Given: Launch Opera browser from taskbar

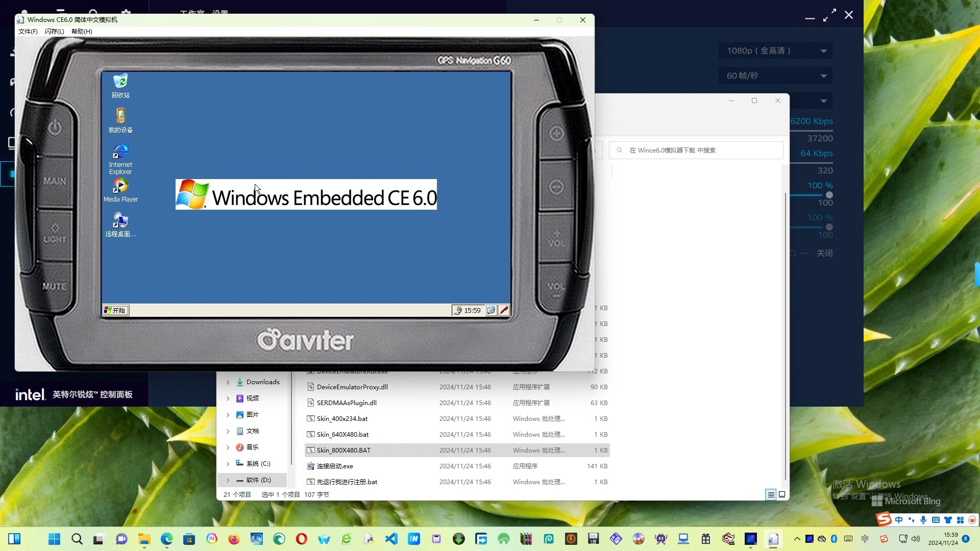Looking at the screenshot, I should pyautogui.click(x=301, y=539).
